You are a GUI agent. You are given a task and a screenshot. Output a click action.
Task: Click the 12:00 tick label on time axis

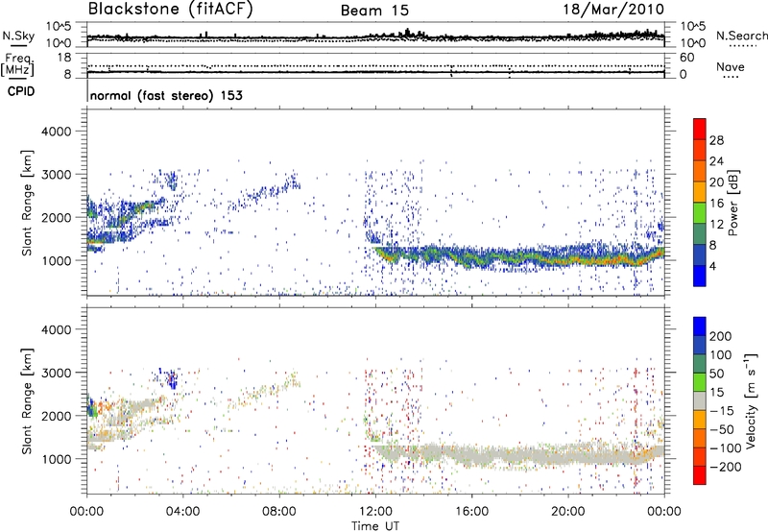375,512
